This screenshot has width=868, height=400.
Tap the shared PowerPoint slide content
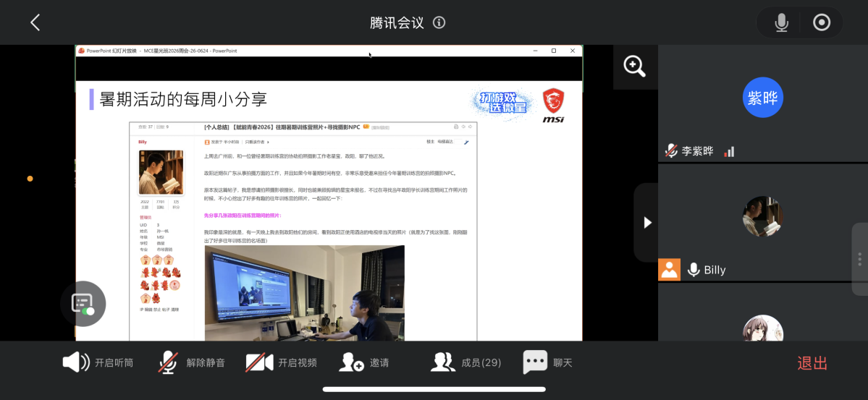329,210
